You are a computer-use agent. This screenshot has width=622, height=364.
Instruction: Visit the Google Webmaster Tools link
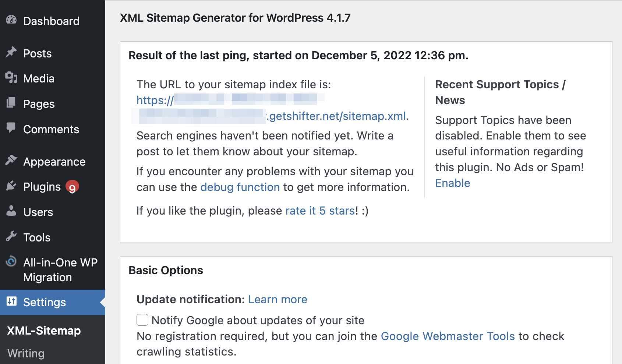coord(448,336)
